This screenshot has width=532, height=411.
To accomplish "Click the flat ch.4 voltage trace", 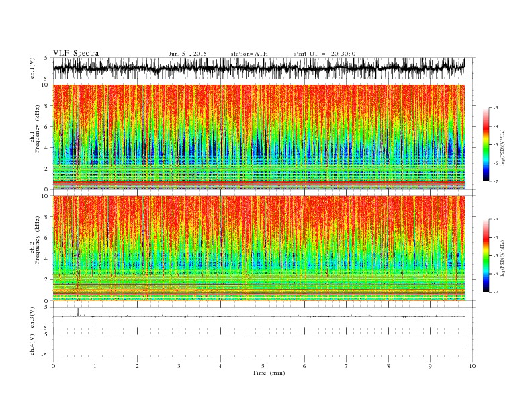I will 259,345.
